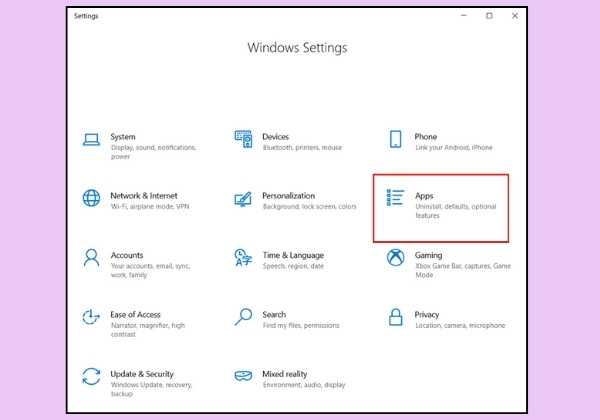The width and height of the screenshot is (600, 420).
Task: Click 'Location, camera, microphone' description
Action: pyautogui.click(x=460, y=326)
